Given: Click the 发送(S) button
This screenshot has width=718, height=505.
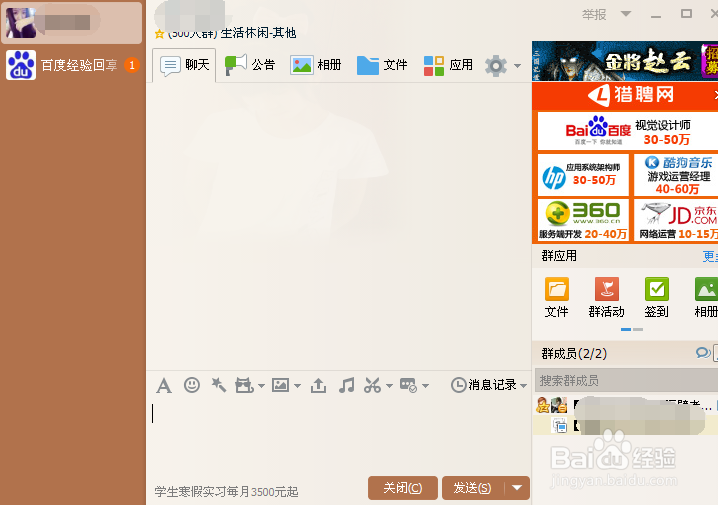Looking at the screenshot, I should [473, 488].
